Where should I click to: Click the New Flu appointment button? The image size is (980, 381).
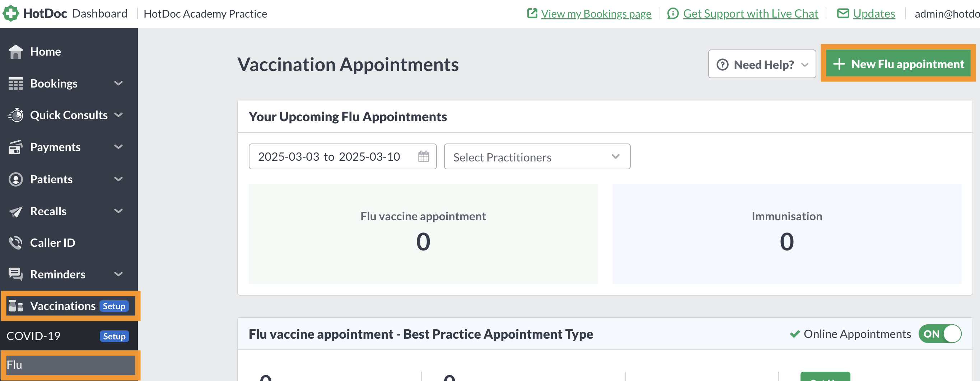tap(898, 64)
